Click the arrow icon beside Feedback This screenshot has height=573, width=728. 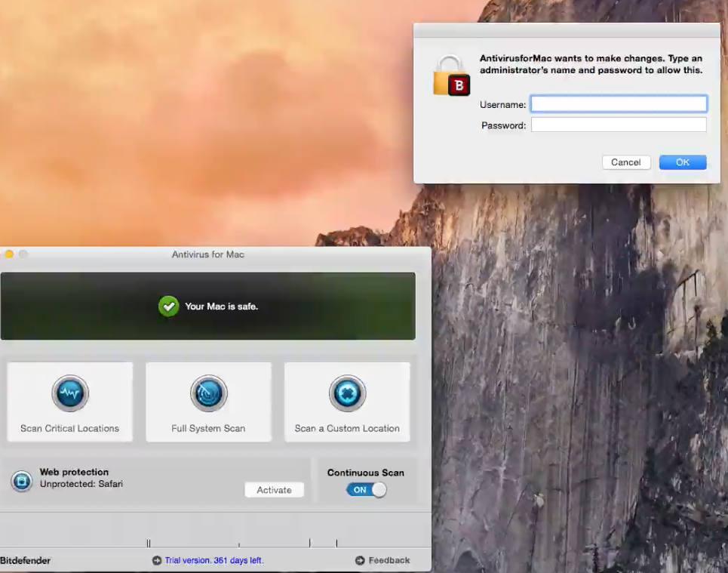click(360, 560)
